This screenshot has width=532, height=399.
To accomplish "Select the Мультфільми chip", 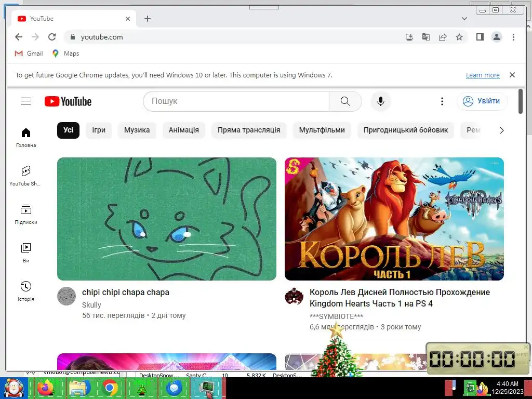I will click(322, 130).
